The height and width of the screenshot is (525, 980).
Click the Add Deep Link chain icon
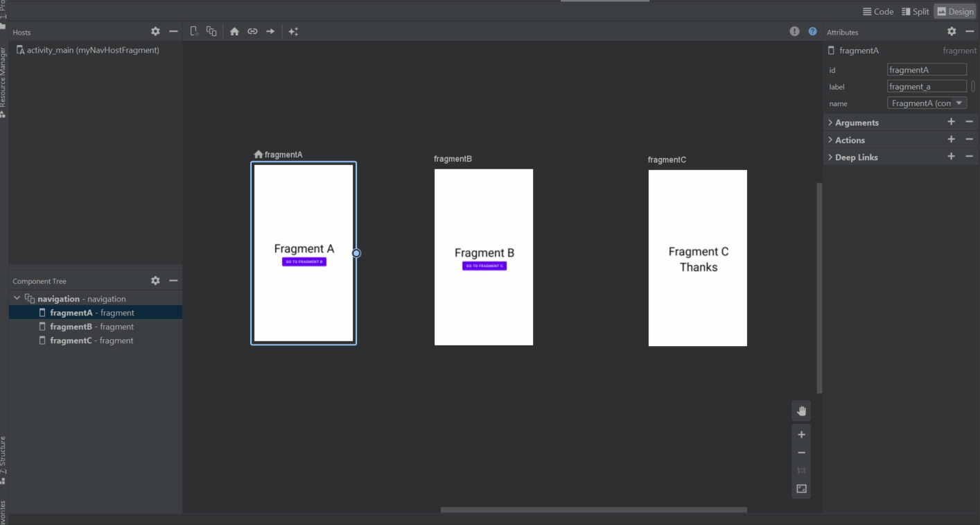tap(252, 31)
